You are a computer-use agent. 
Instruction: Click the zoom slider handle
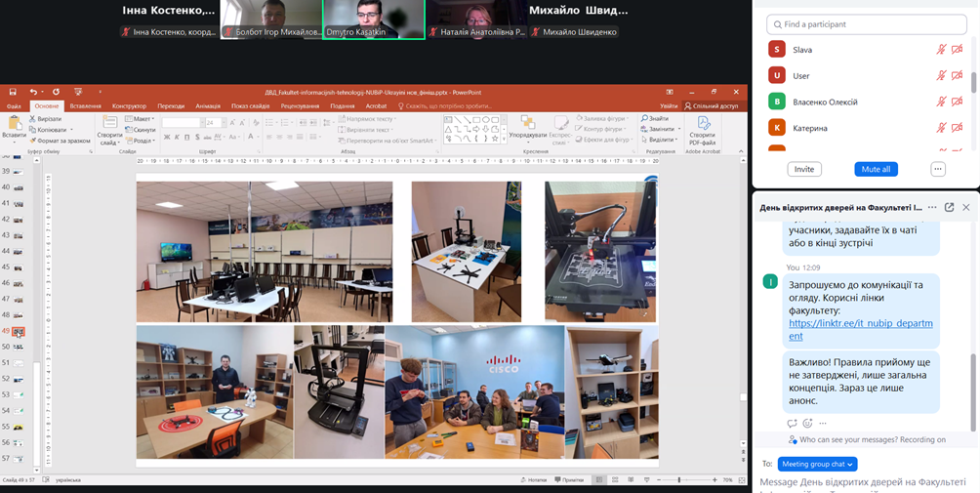coord(678,480)
